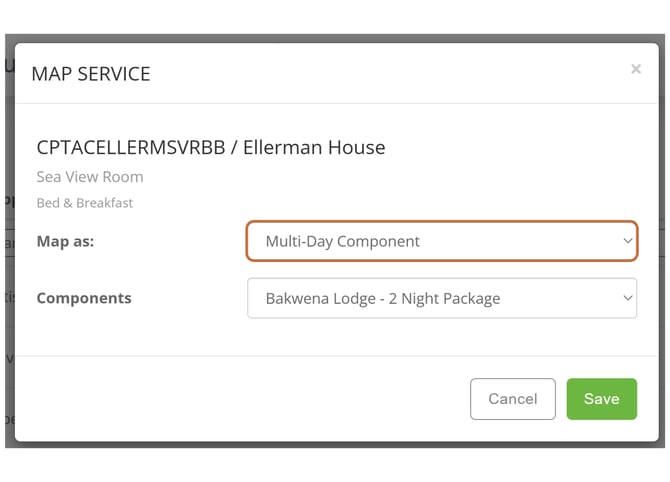This screenshot has height=482, width=670.
Task: Open the 'Map as' dropdown
Action: tap(441, 241)
